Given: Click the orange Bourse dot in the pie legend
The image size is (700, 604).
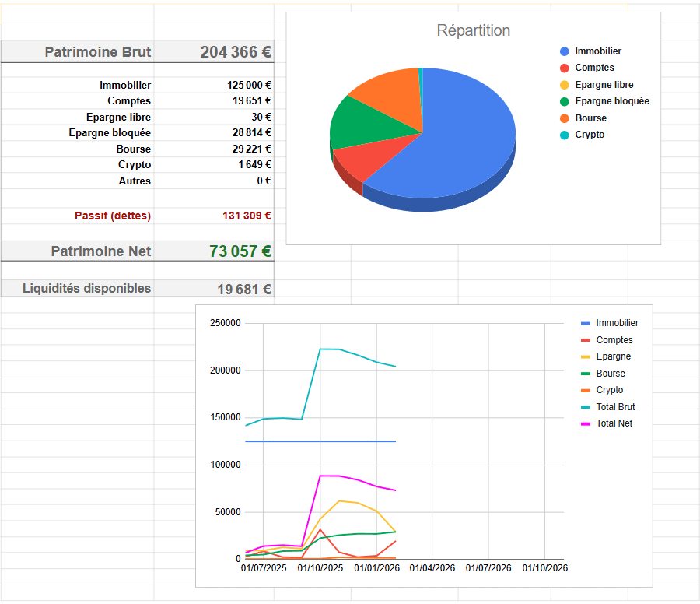Looking at the screenshot, I should [565, 118].
